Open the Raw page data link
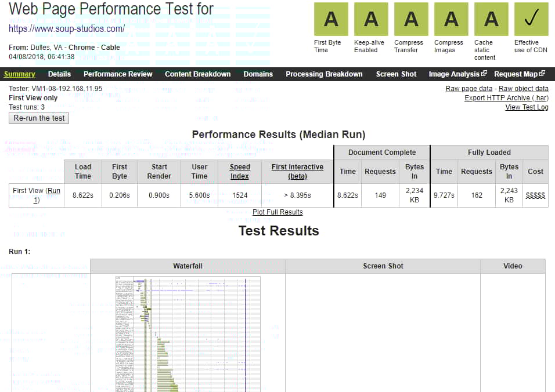Viewport: 555px width, 392px height. coord(468,89)
